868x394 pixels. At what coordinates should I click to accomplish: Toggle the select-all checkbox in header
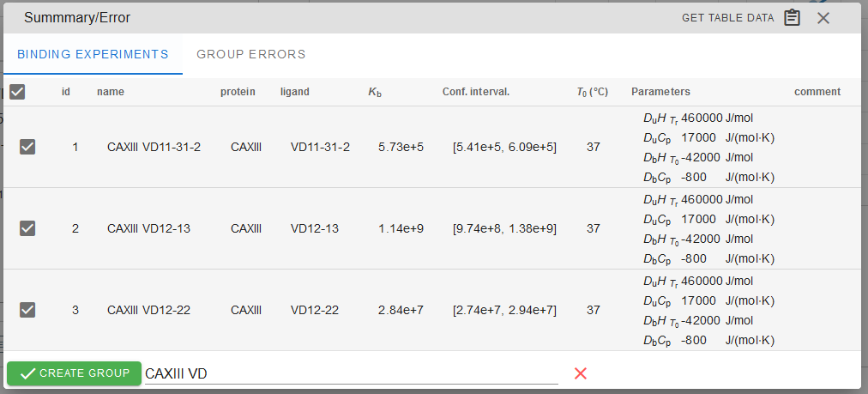click(17, 92)
